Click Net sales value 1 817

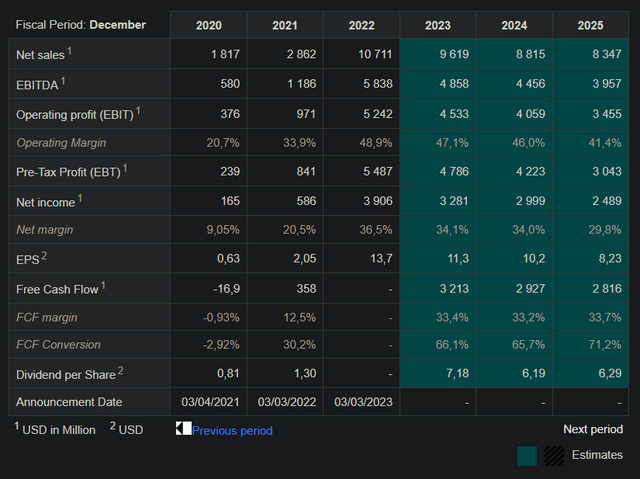pyautogui.click(x=225, y=54)
